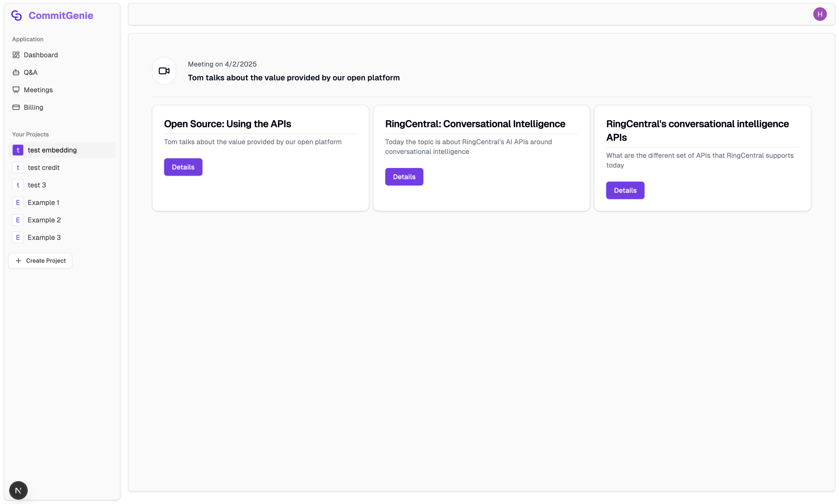Click the test 3 project letter badge
Image resolution: width=839 pixels, height=504 pixels.
coord(18,185)
